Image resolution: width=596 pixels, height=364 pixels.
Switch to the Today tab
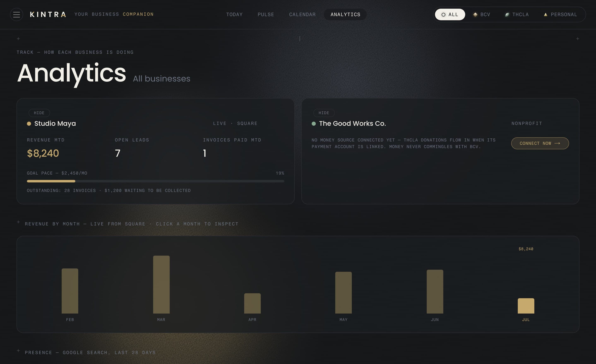pyautogui.click(x=234, y=14)
